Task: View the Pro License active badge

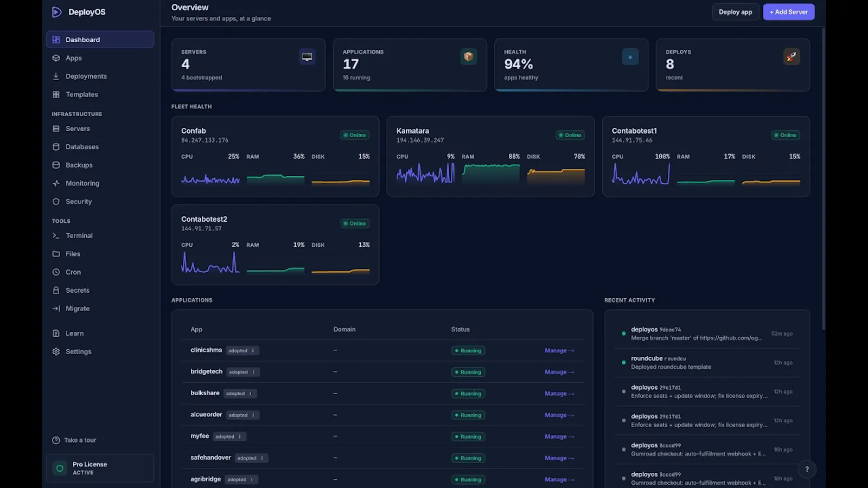Action: click(x=100, y=468)
